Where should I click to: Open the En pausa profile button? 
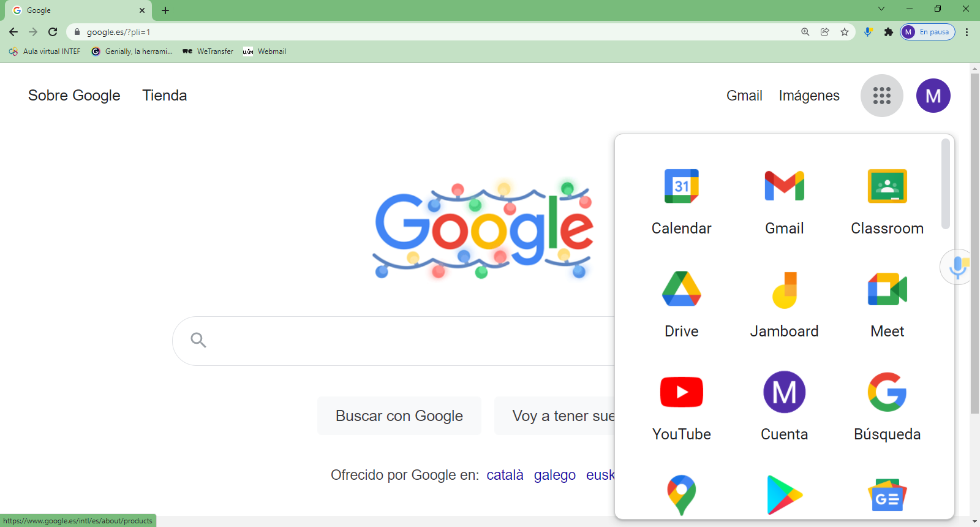(x=927, y=32)
